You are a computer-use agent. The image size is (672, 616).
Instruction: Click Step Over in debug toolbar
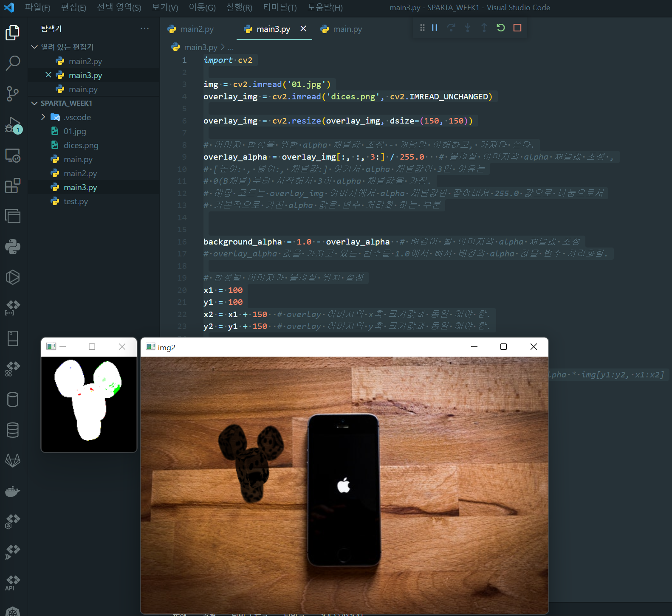click(451, 28)
